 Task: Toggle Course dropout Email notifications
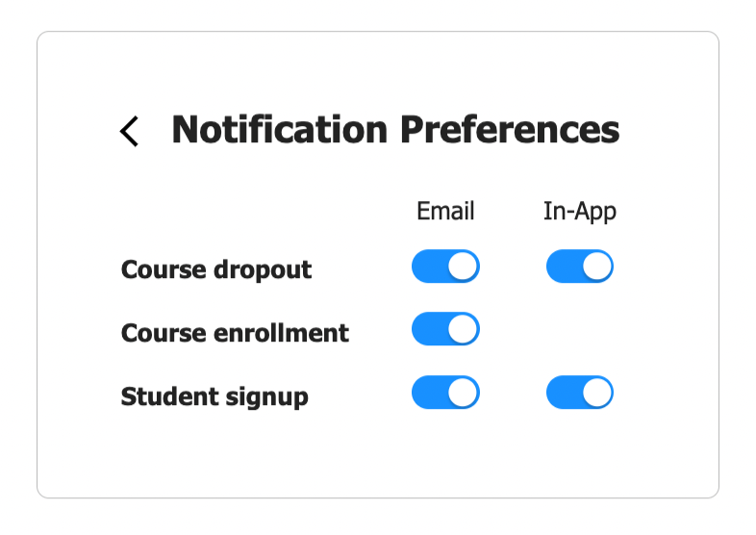(445, 266)
